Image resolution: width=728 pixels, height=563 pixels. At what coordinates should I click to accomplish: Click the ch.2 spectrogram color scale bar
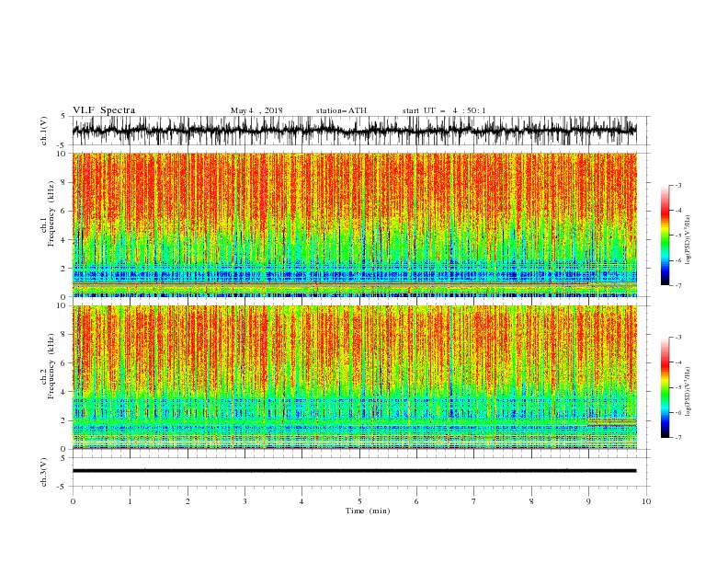coord(665,387)
